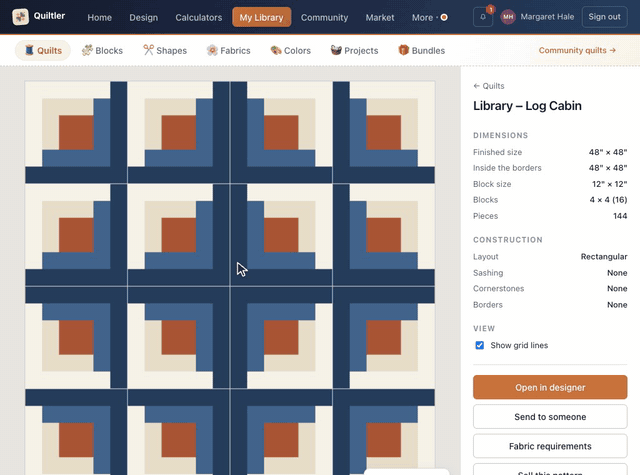
Task: Click the thread spool Quilts icon
Action: [x=29, y=50]
